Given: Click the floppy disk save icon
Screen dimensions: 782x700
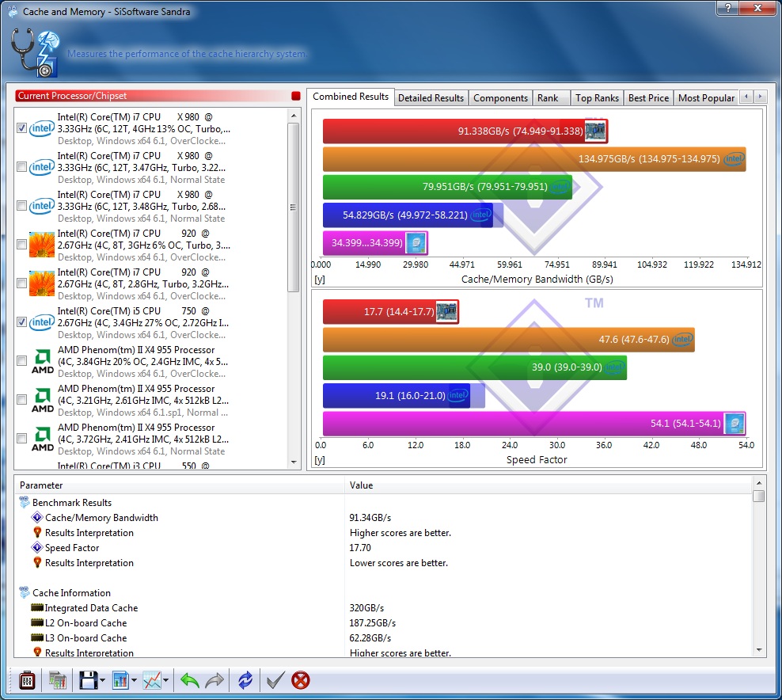Looking at the screenshot, I should [x=89, y=680].
